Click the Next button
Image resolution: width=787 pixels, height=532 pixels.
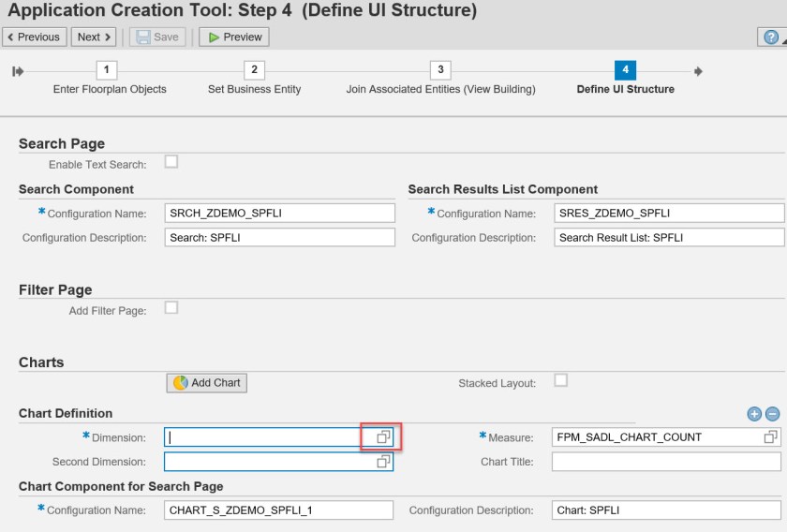94,37
